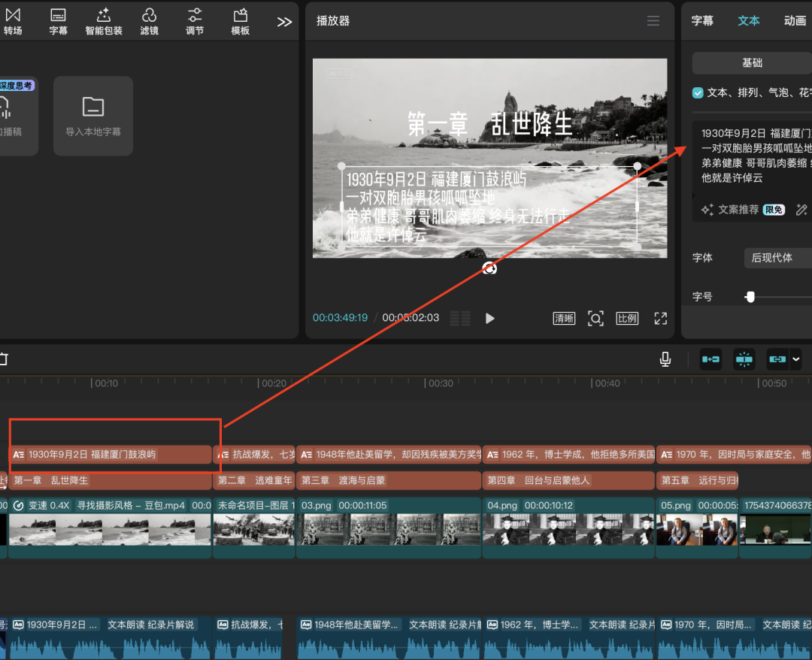Open the 滤镜 filters panel
Screen dimensions: 812x660
pyautogui.click(x=149, y=21)
